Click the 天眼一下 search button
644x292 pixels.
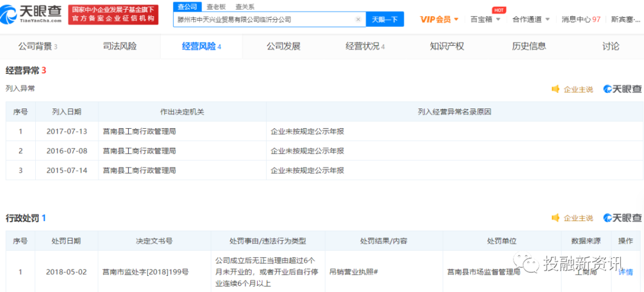(x=385, y=19)
